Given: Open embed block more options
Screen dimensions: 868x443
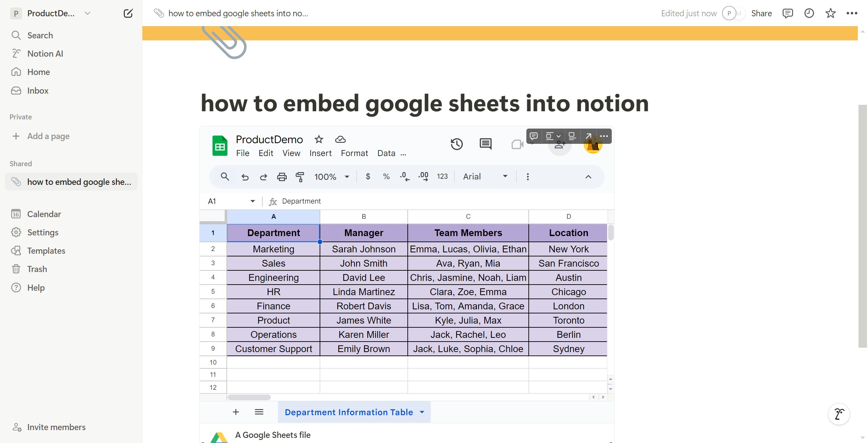Looking at the screenshot, I should (604, 136).
